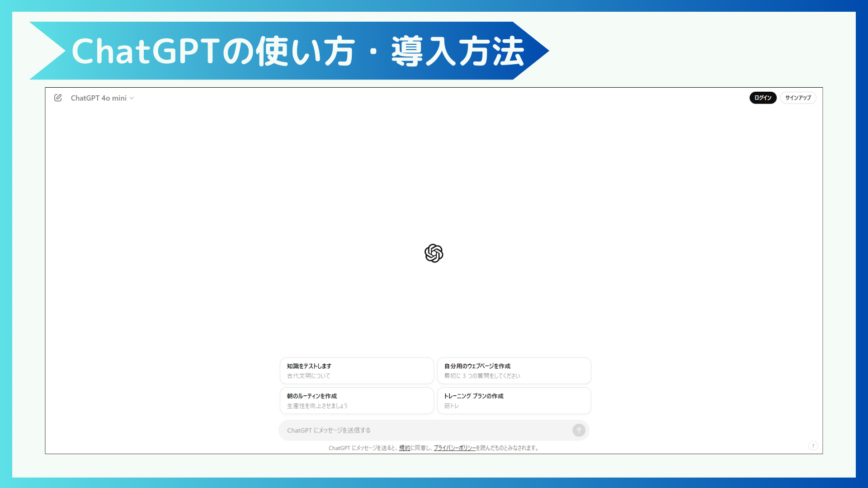The height and width of the screenshot is (488, 868).
Task: Click the send message arrow icon
Action: [x=579, y=430]
